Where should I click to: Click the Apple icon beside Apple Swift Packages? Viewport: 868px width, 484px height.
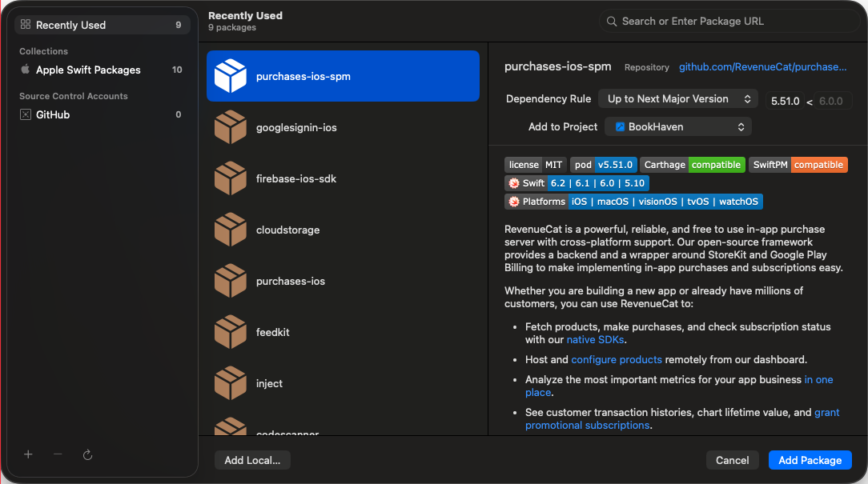point(24,70)
